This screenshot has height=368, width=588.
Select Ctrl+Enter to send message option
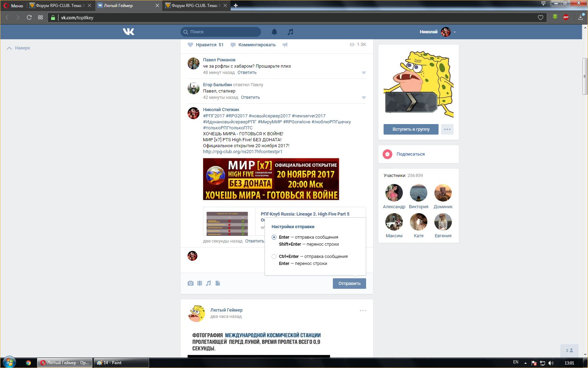tap(274, 257)
